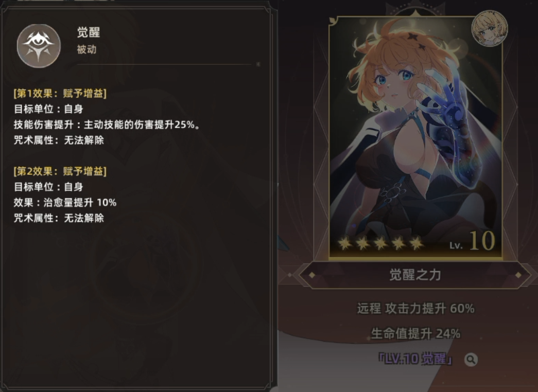The height and width of the screenshot is (392, 538).
Task: Click the 被动 passive label
Action: point(86,49)
